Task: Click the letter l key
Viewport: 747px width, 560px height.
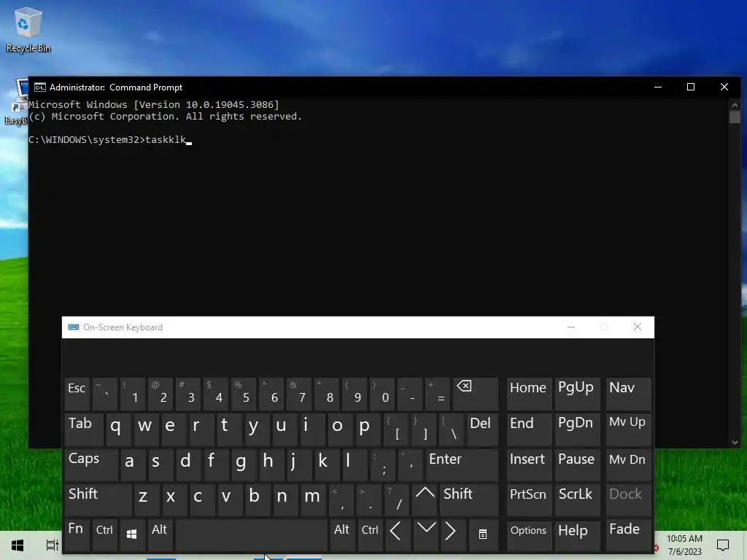Action: tap(354, 464)
